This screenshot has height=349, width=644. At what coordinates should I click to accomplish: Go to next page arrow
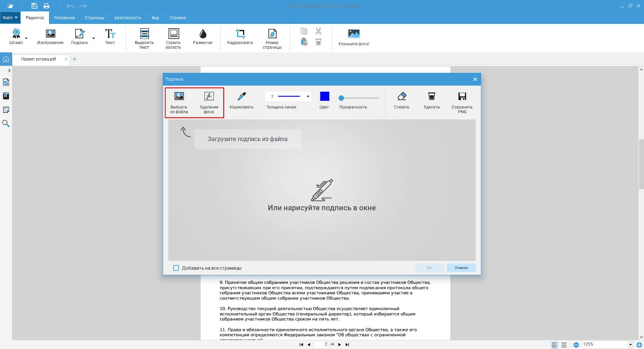[x=340, y=345]
